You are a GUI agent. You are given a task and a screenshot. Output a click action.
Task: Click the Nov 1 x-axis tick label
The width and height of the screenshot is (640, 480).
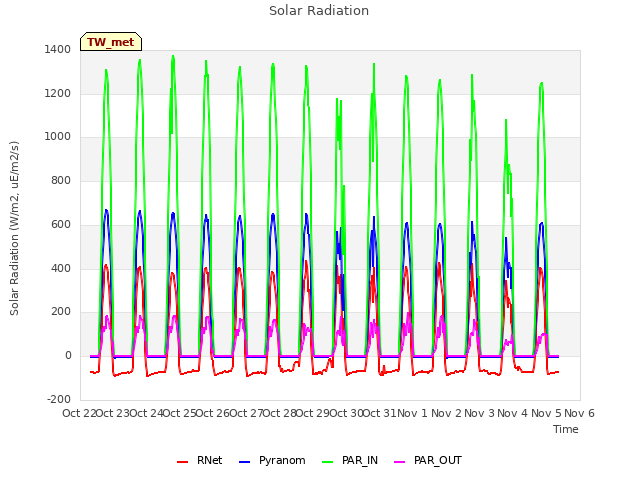[x=412, y=413]
